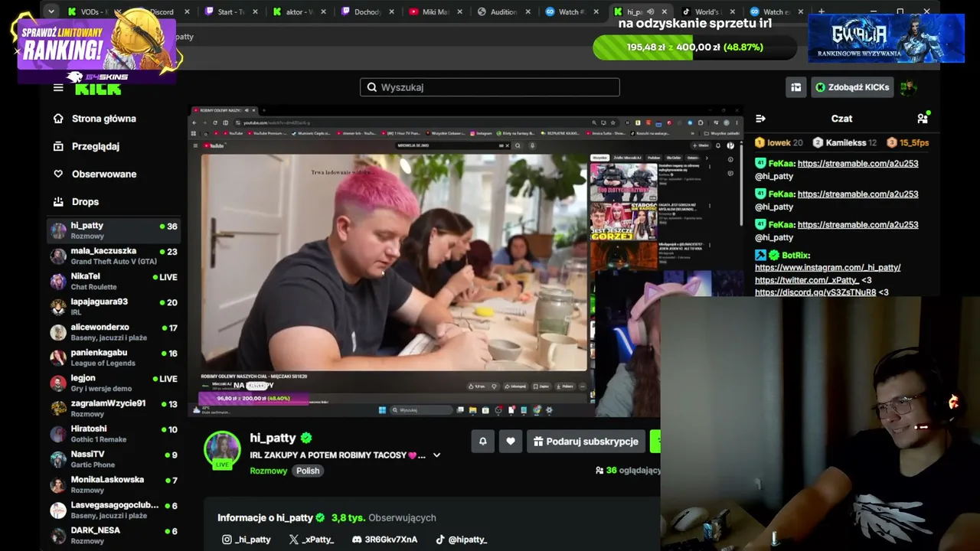This screenshot has height=551, width=980.
Task: Open the Kick hamburger menu
Action: coord(58,87)
